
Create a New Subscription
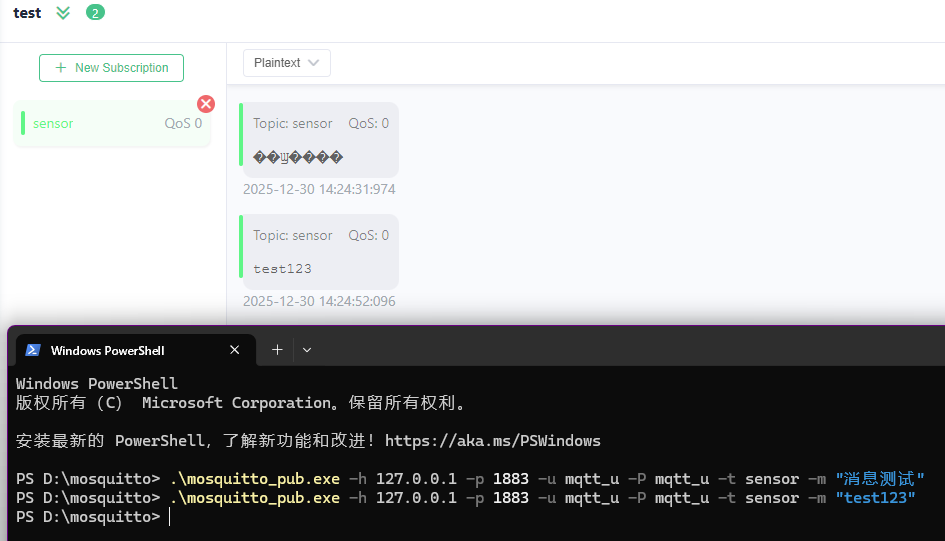coord(111,68)
